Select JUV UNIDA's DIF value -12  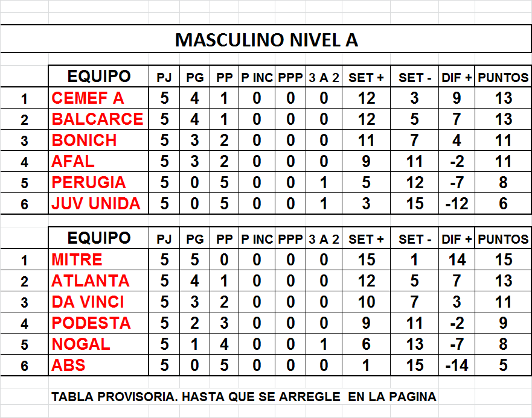[x=457, y=203]
